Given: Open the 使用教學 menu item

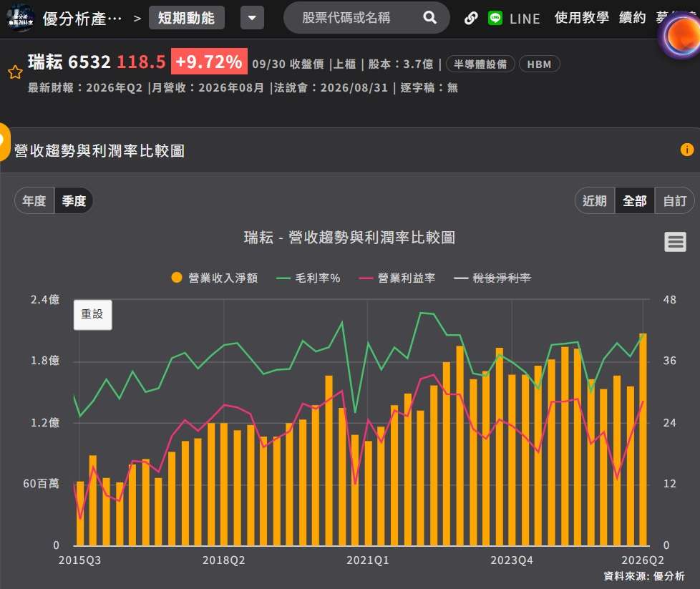Looking at the screenshot, I should pyautogui.click(x=582, y=18).
